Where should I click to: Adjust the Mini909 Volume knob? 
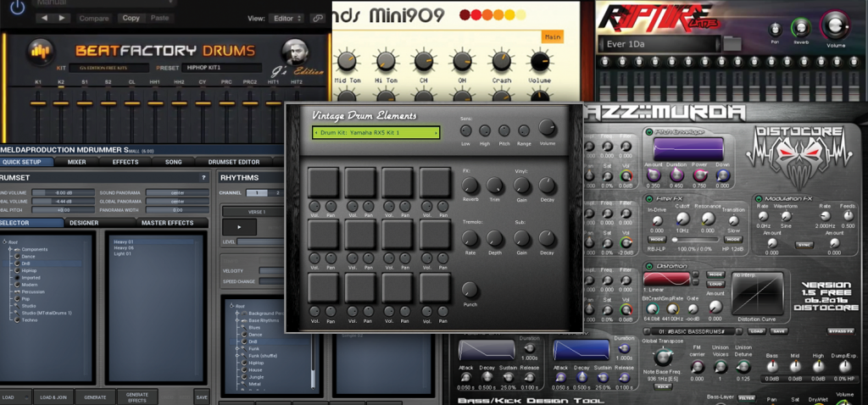pyautogui.click(x=540, y=61)
